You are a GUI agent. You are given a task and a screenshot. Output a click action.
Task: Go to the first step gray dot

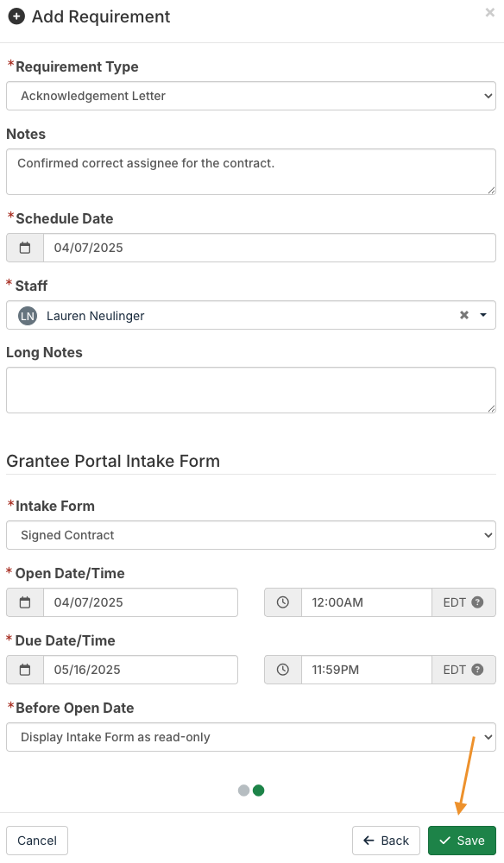[243, 791]
